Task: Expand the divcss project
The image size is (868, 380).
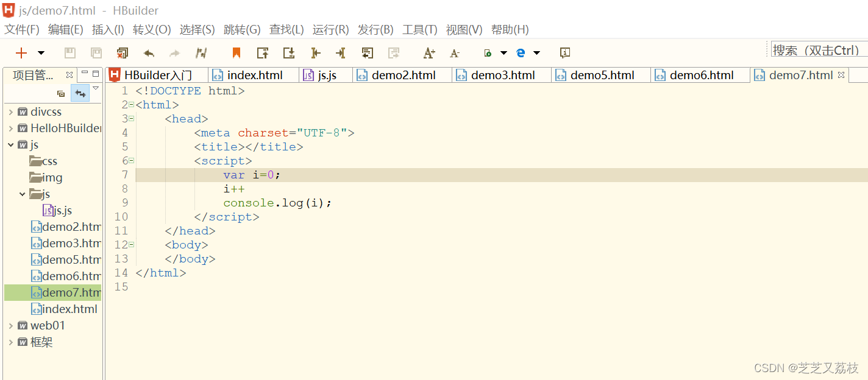Action: pyautogui.click(x=11, y=112)
